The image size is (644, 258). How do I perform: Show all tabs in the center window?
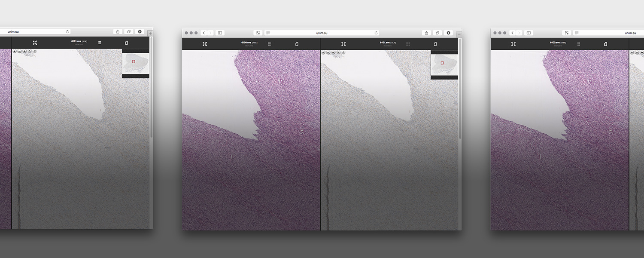pyautogui.click(x=437, y=33)
